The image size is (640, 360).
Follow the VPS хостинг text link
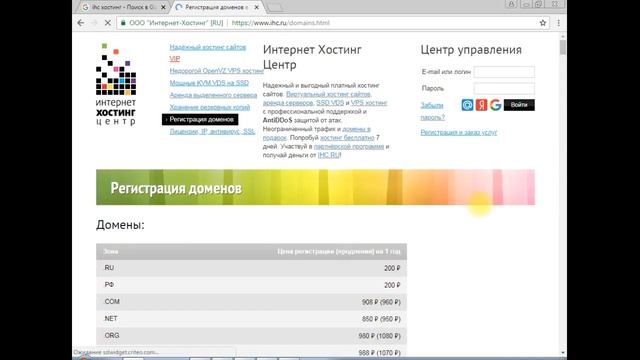tap(369, 103)
